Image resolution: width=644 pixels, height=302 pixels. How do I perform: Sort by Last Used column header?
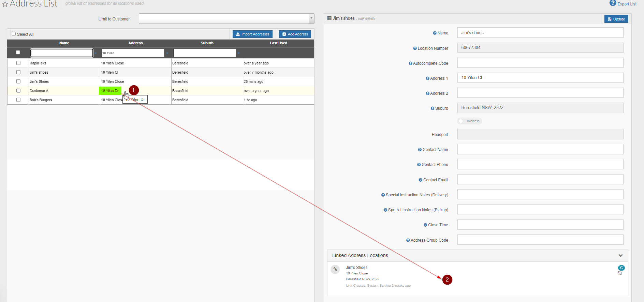(278, 43)
